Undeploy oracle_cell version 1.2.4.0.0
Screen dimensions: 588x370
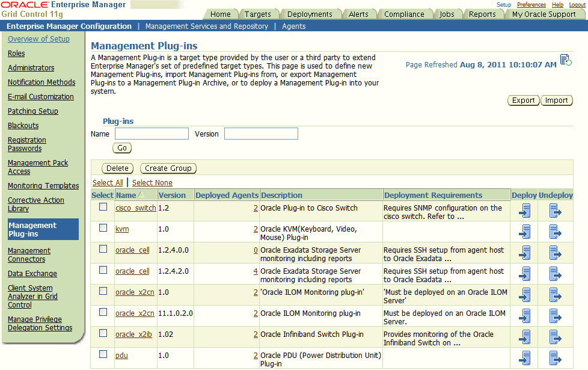(x=556, y=253)
